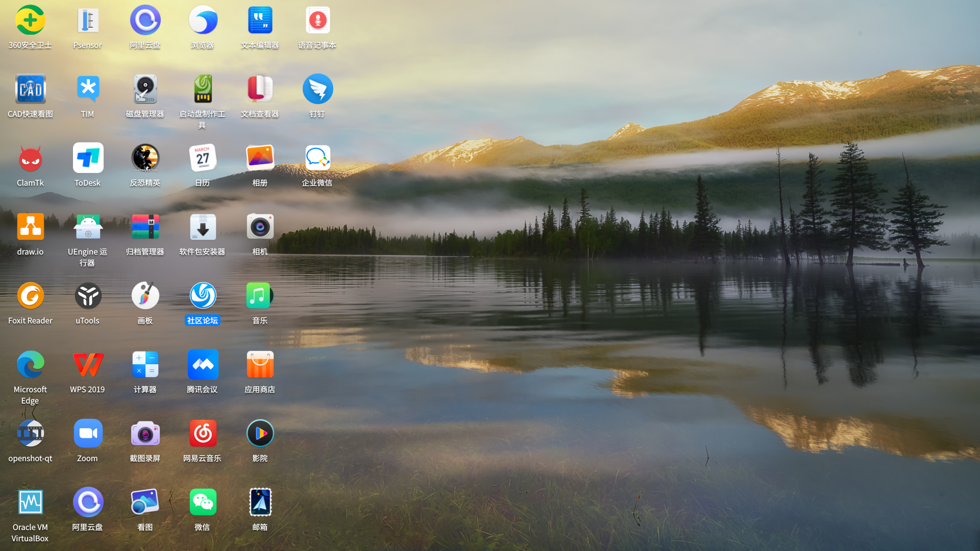Open the 文本编辑器 text editor
This screenshot has height=551, width=980.
pyautogui.click(x=260, y=20)
